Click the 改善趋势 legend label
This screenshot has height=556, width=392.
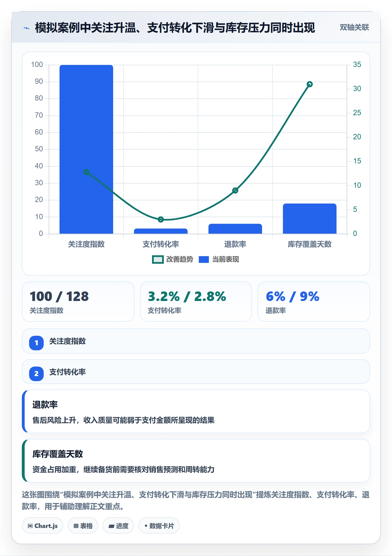coord(180,260)
